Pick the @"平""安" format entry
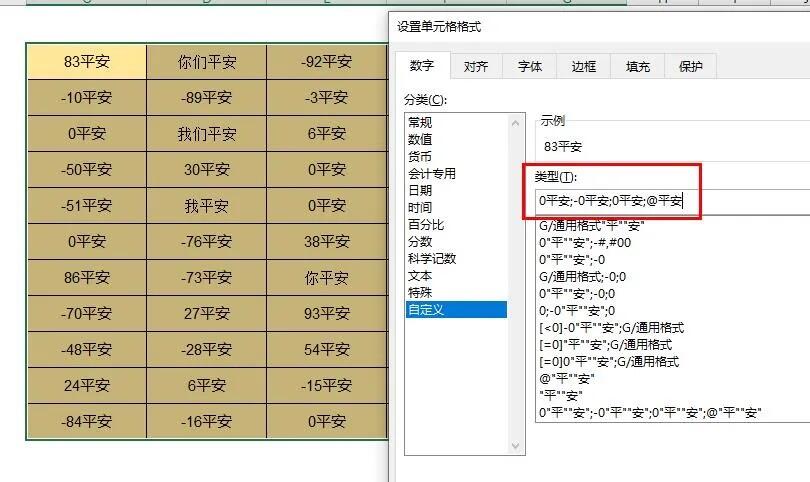The width and height of the screenshot is (810, 482). click(567, 379)
